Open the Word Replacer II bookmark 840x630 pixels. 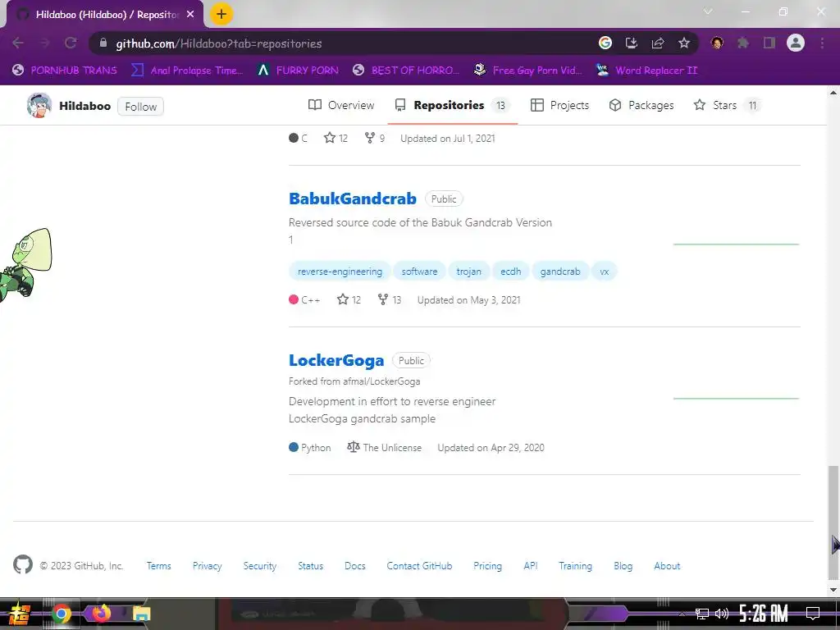(647, 71)
